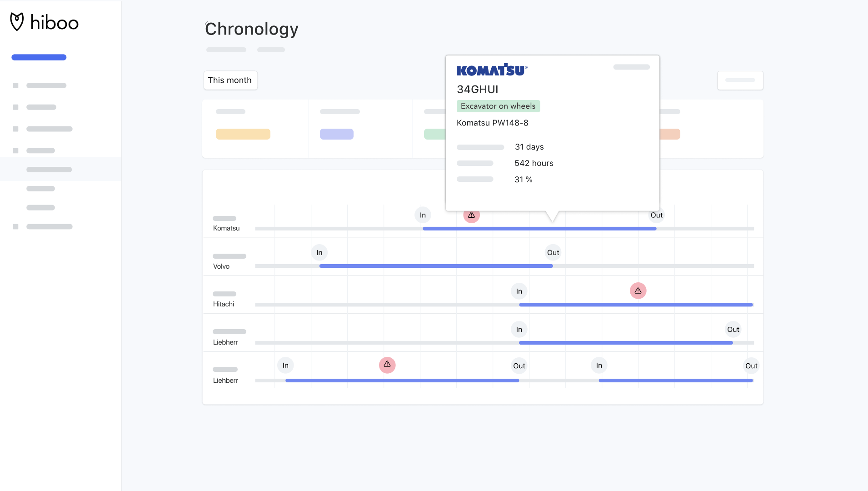This screenshot has height=491, width=868.
Task: Click the 34GHUI machine identifier in popup
Action: [x=478, y=90]
